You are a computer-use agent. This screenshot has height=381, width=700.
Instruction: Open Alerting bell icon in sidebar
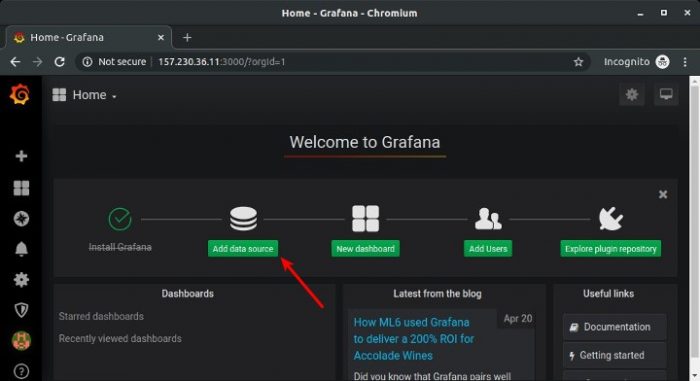click(21, 249)
